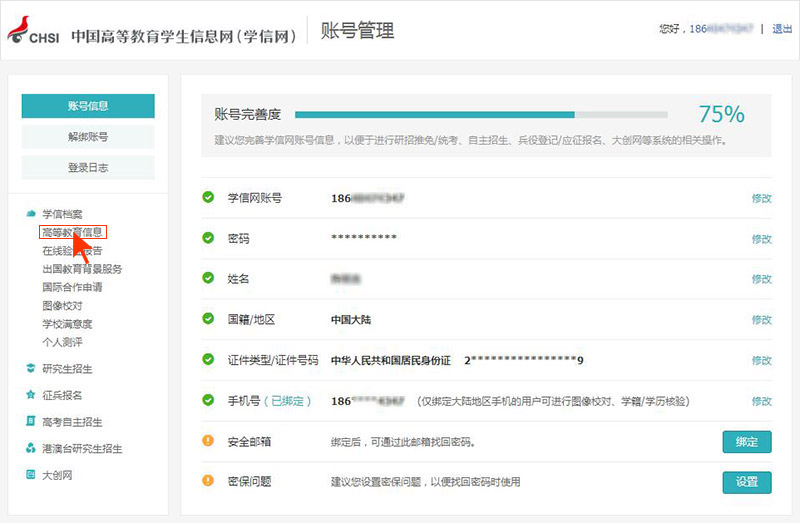
Task: Click the 186 username in header
Action: 721,29
